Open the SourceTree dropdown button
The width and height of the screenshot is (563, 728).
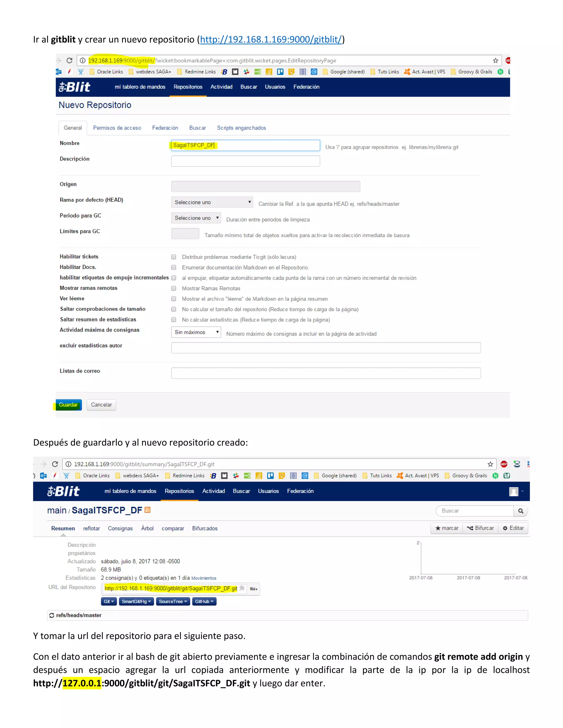(173, 601)
